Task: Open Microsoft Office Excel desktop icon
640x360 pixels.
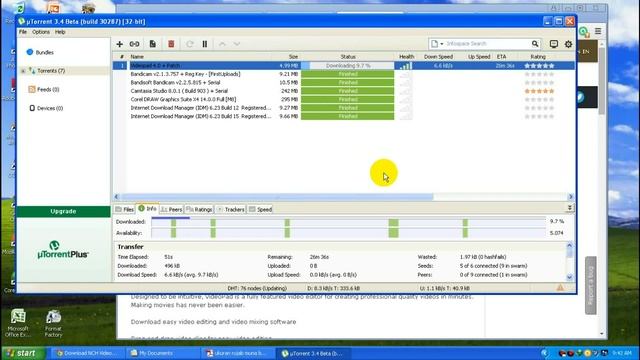Action: coord(18,323)
